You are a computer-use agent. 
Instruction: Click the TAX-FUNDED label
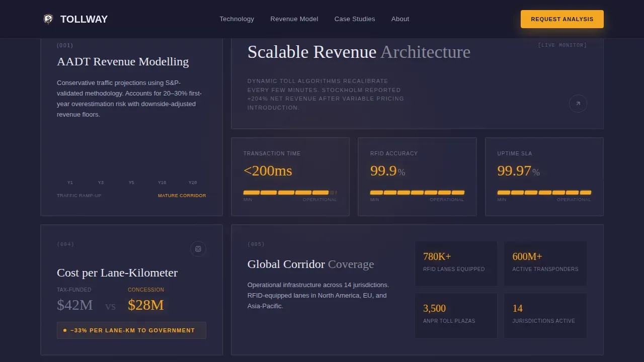pos(74,290)
